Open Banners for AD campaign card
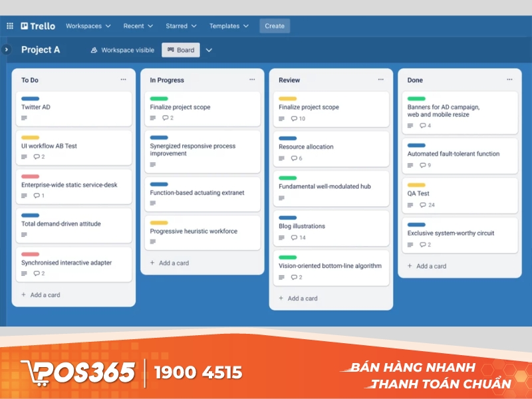 click(x=460, y=112)
